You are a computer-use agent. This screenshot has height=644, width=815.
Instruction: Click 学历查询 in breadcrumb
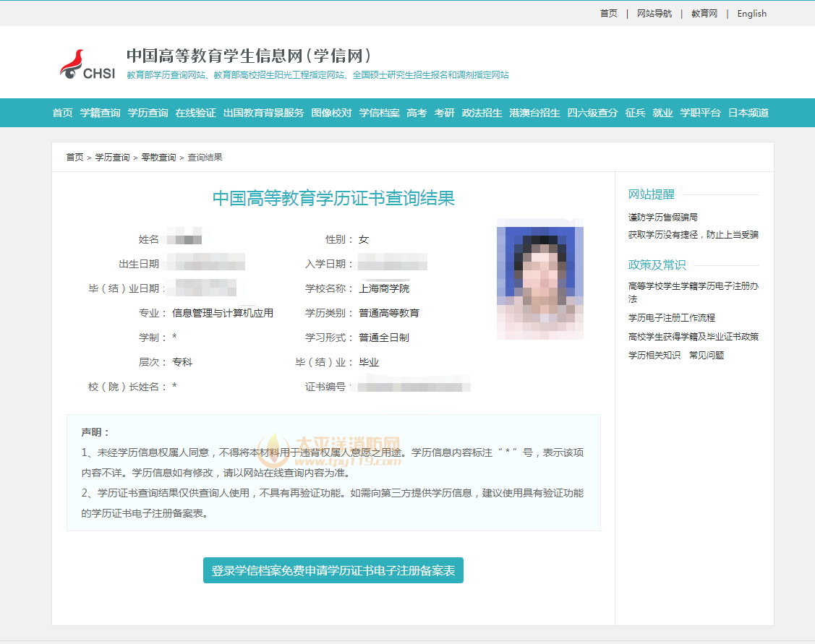coord(112,158)
